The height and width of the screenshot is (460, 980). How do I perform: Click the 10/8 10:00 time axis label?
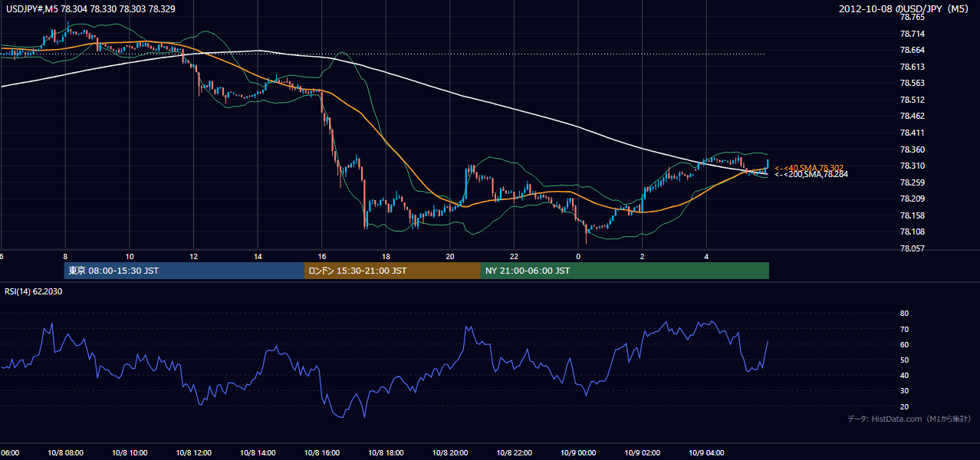click(129, 453)
